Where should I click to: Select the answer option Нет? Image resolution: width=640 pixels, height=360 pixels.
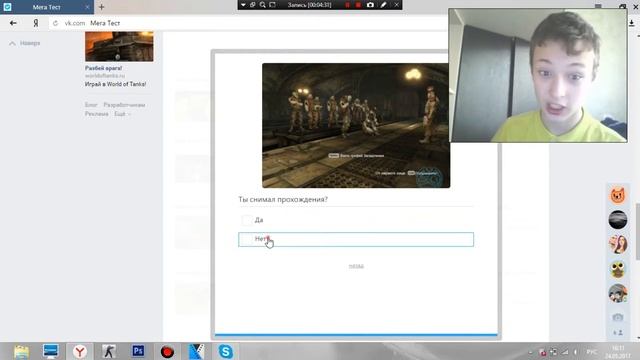pyautogui.click(x=356, y=240)
